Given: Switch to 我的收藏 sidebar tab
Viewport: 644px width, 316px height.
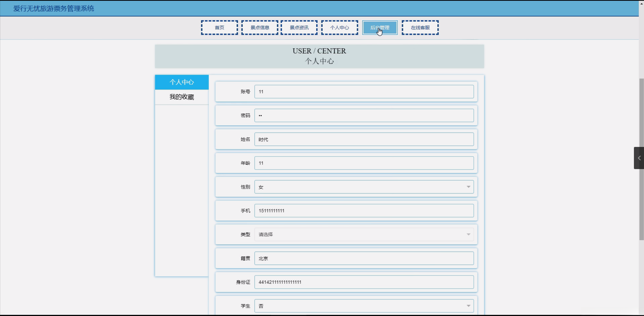Looking at the screenshot, I should [182, 97].
